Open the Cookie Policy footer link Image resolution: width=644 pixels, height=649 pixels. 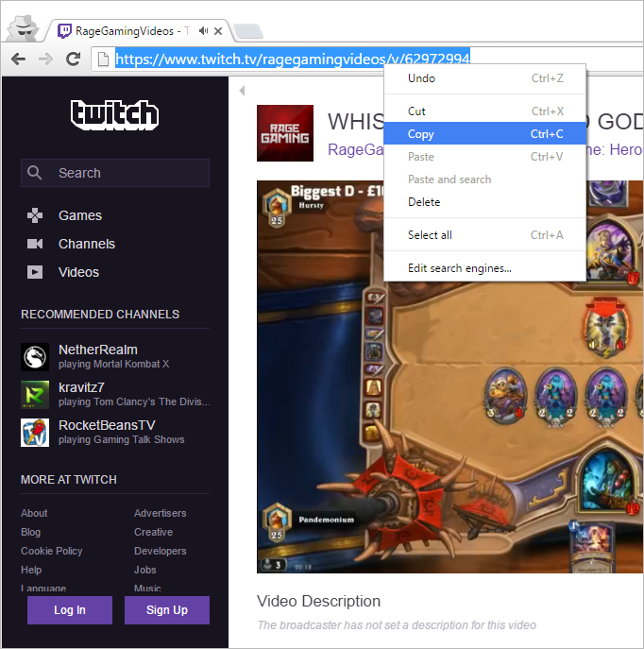tap(52, 551)
